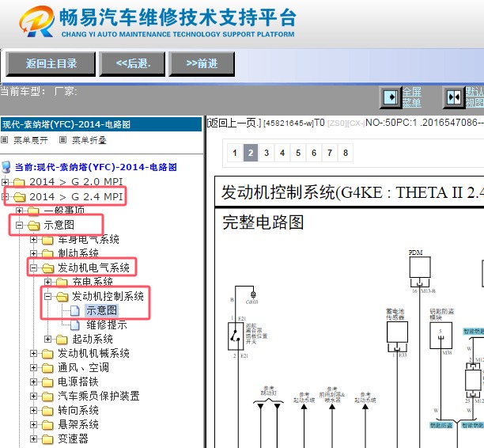Screen dimensions: 484x448
Task: Open 维修提示 document
Action: (107, 325)
